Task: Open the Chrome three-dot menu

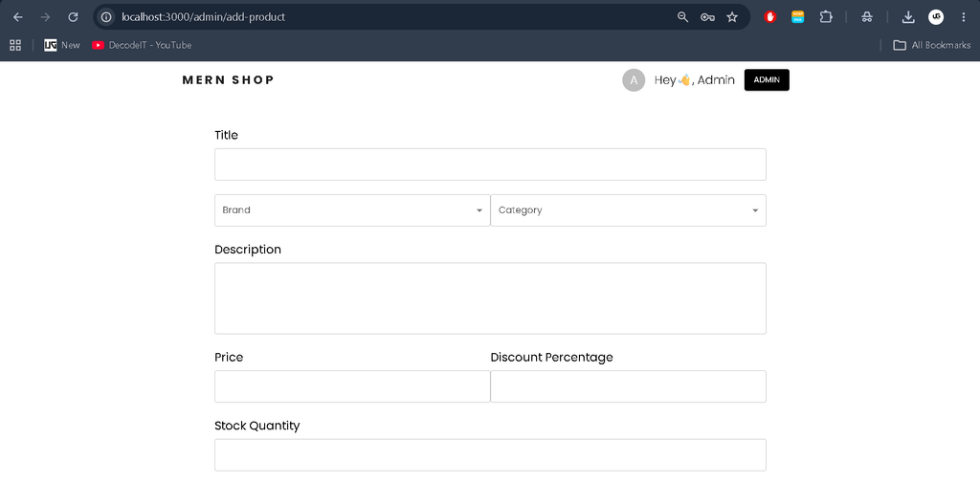Action: 963,17
